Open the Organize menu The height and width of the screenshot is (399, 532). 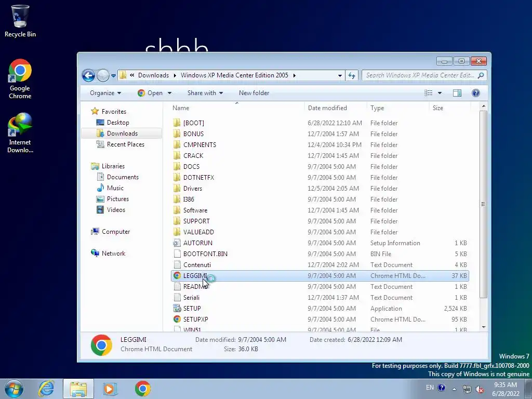[105, 93]
